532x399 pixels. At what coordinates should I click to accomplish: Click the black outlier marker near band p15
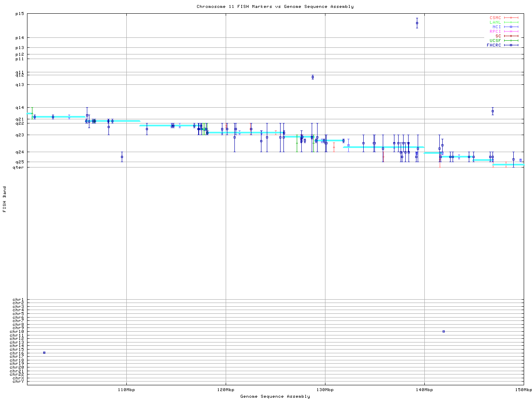[417, 23]
